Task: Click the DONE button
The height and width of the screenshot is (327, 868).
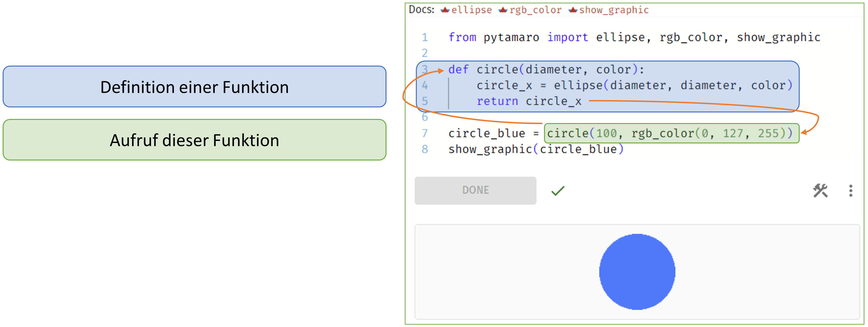Action: 475,190
